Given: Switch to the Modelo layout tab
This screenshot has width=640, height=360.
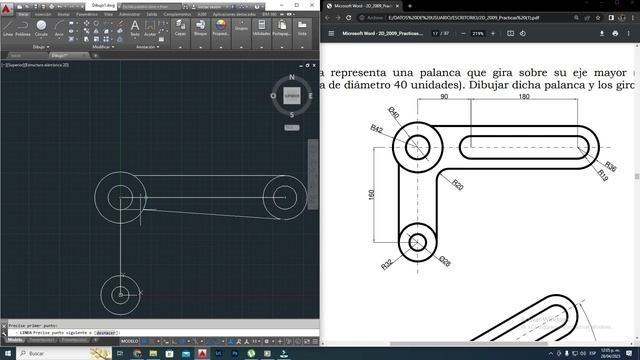Looking at the screenshot, I should (15, 340).
